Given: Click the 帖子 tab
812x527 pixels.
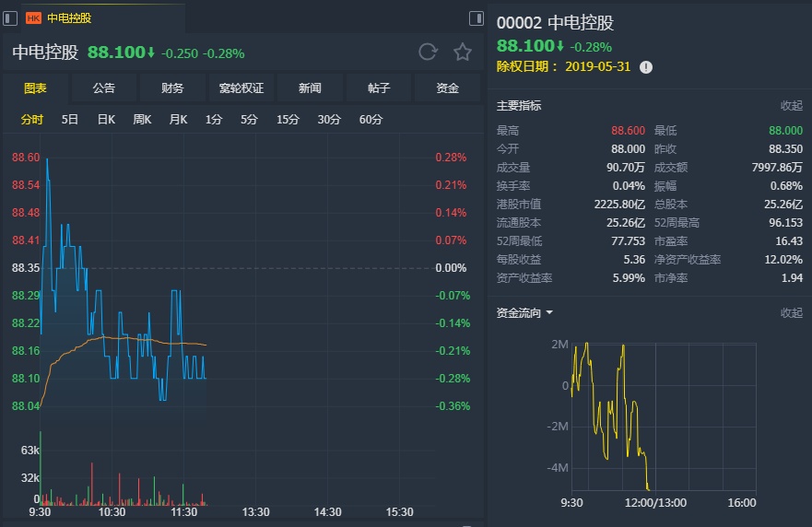Looking at the screenshot, I should click(379, 88).
